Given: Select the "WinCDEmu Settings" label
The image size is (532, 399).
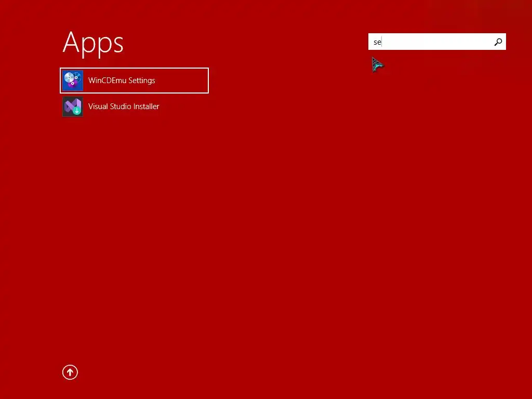Looking at the screenshot, I should click(x=122, y=81).
